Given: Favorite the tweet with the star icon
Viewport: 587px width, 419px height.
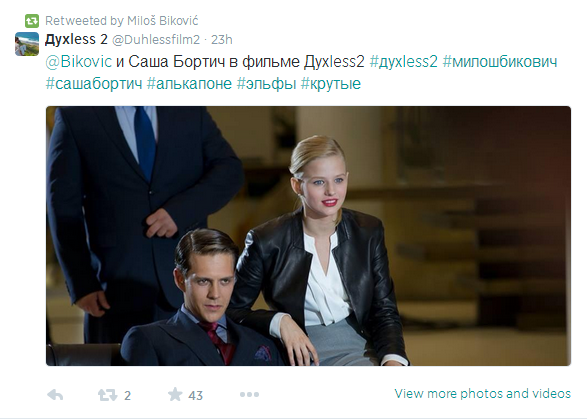Looking at the screenshot, I should click(x=175, y=394).
